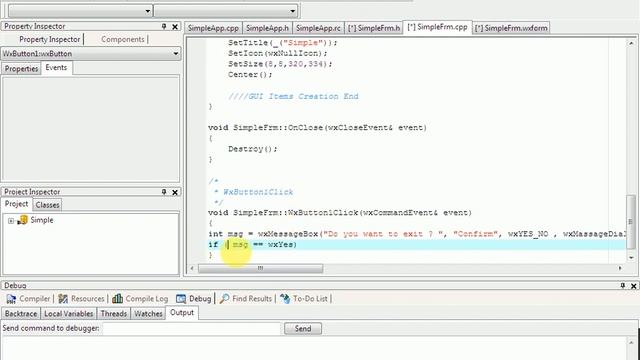Click the WxButton1Click comment text
Image resolution: width=640 pixels, height=360 pixels.
tap(258, 192)
